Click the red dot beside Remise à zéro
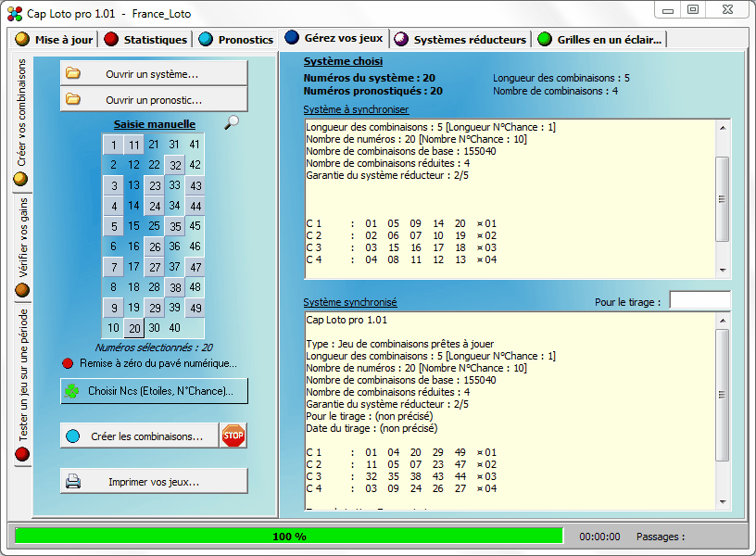This screenshot has width=756, height=556. click(x=68, y=363)
